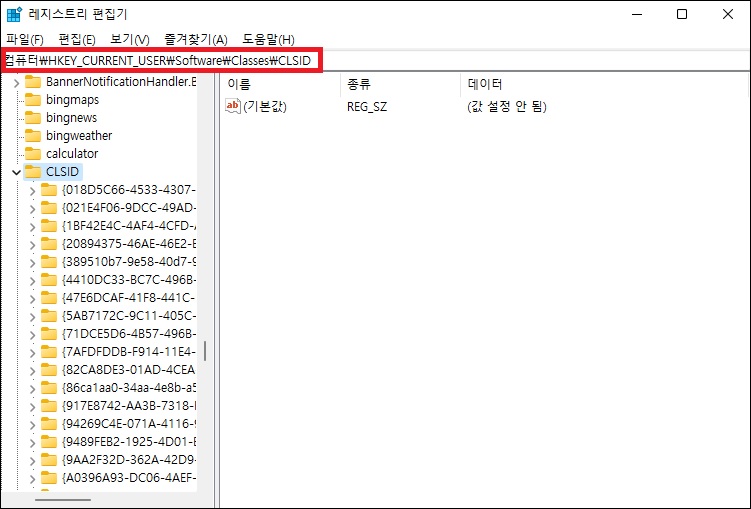Screen dimensions: 751x509
Task: Click the REG_SZ type cell
Action: point(367,106)
